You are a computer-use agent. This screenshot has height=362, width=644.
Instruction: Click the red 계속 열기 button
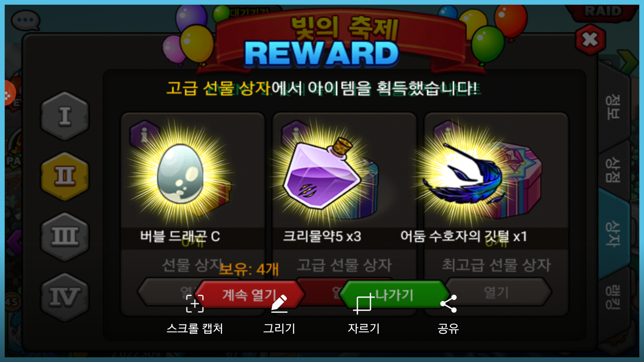pos(250,295)
